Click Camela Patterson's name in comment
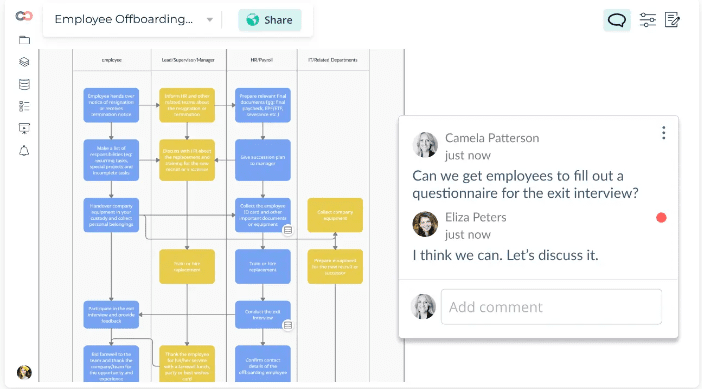Image resolution: width=702 pixels, height=389 pixels. pyautogui.click(x=492, y=138)
